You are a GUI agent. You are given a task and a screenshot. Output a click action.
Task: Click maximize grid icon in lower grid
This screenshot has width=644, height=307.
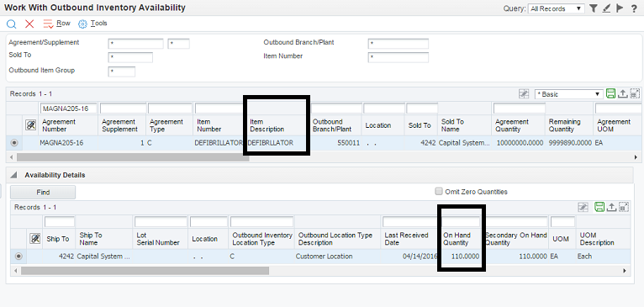[624, 208]
